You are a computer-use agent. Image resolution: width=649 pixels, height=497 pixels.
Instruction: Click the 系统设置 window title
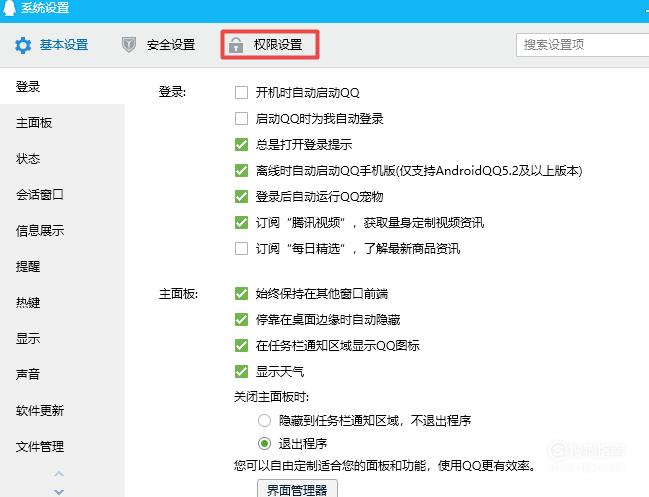point(45,7)
